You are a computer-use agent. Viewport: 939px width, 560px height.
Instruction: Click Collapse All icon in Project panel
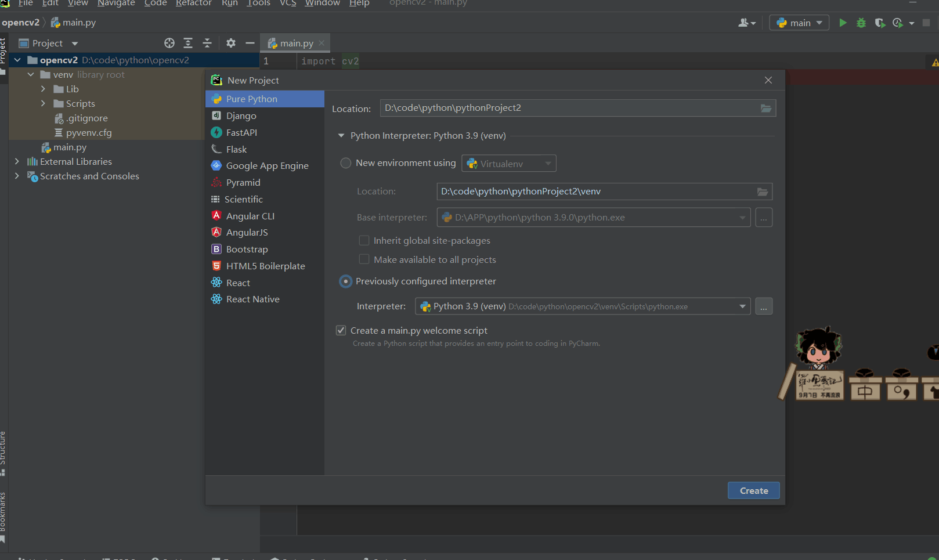[207, 43]
